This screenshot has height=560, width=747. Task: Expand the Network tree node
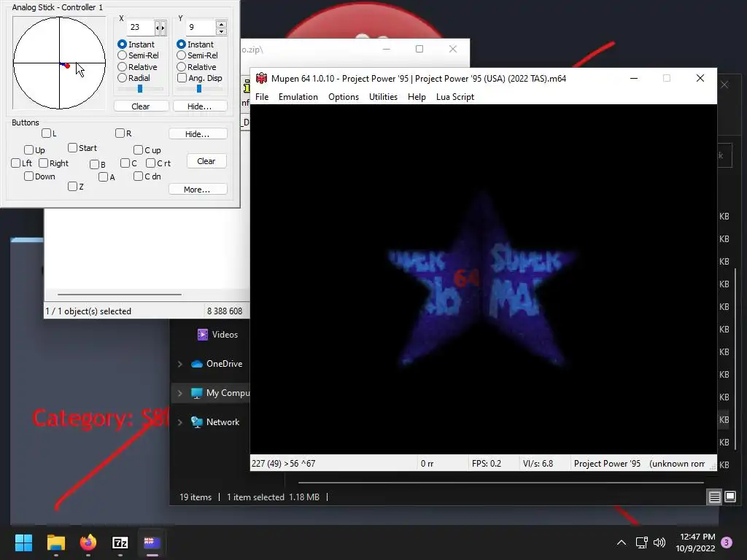[x=180, y=422]
